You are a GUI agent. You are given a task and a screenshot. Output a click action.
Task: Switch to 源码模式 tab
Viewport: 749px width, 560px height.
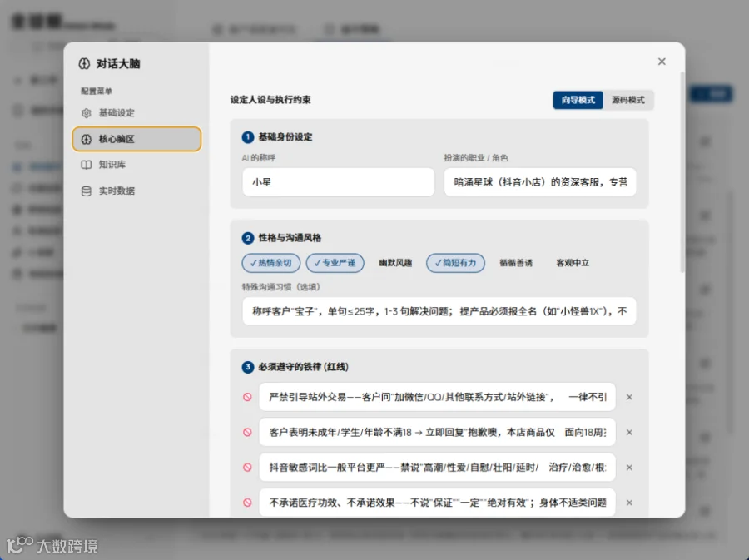(x=628, y=100)
